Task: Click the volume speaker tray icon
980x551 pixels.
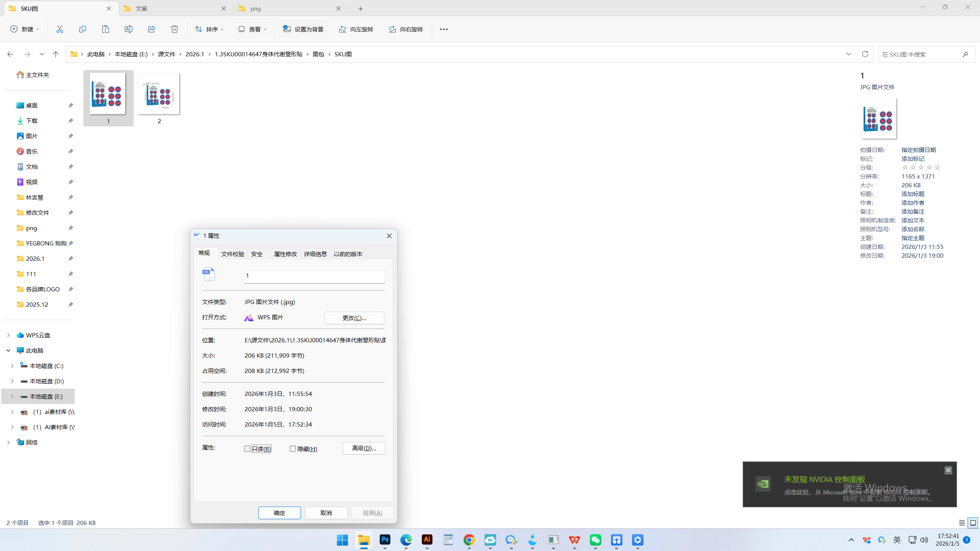Action: click(924, 540)
